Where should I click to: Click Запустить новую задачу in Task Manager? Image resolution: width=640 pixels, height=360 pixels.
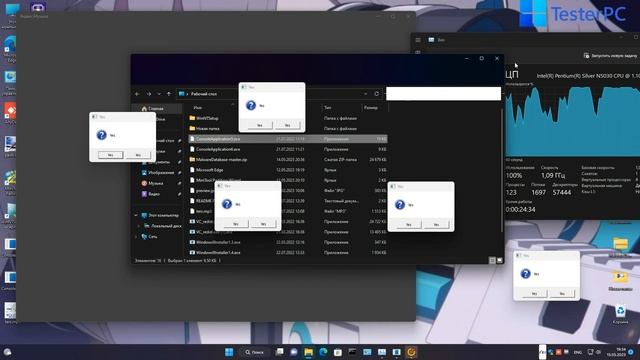(610, 56)
